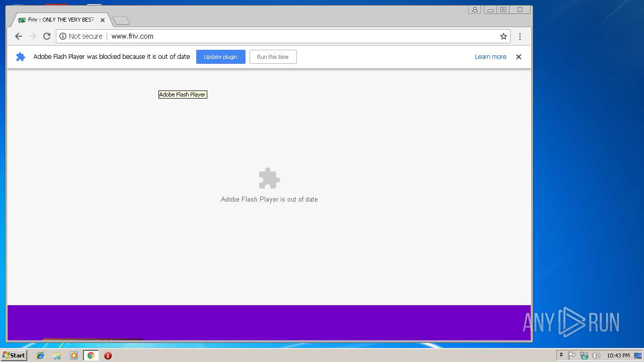Show hidden system tray icons
Image resolution: width=644 pixels, height=362 pixels.
point(561,355)
